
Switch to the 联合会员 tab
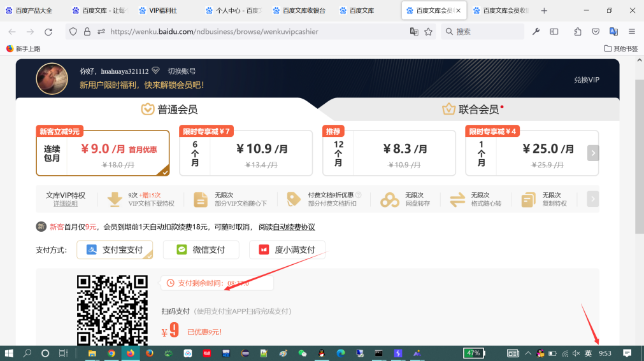472,110
